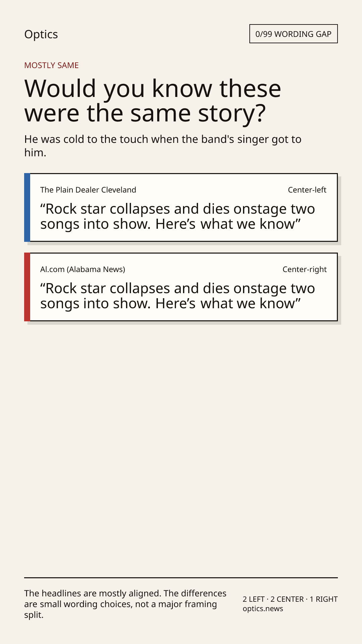362x644 pixels.
Task: Click the footer summary about aligned headlines
Action: [125, 604]
